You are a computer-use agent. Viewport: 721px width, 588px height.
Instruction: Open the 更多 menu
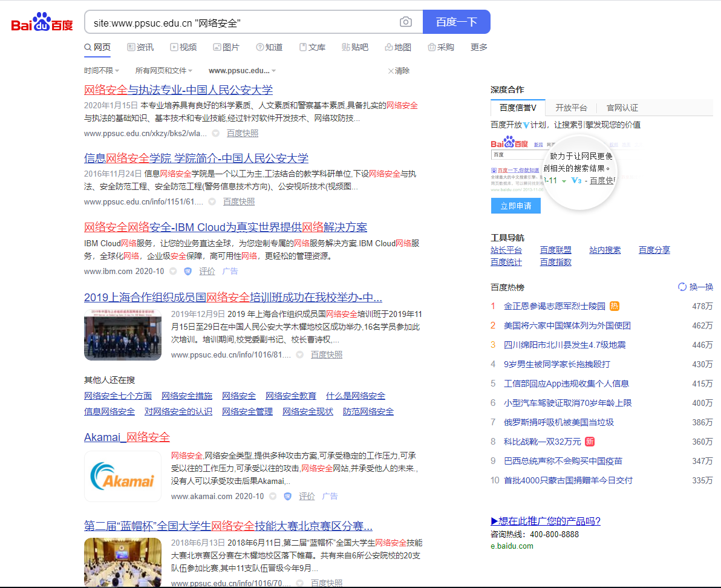click(478, 47)
